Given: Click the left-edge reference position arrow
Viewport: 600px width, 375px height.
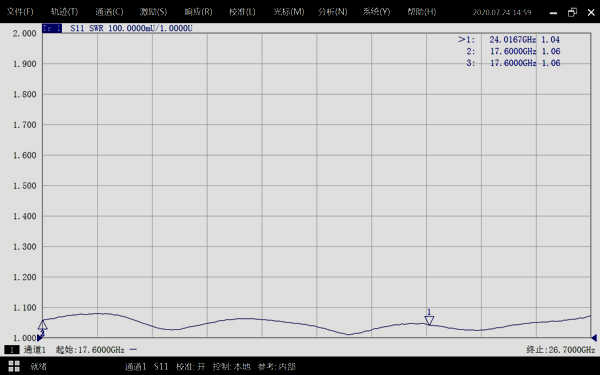Looking at the screenshot, I should tap(40, 338).
